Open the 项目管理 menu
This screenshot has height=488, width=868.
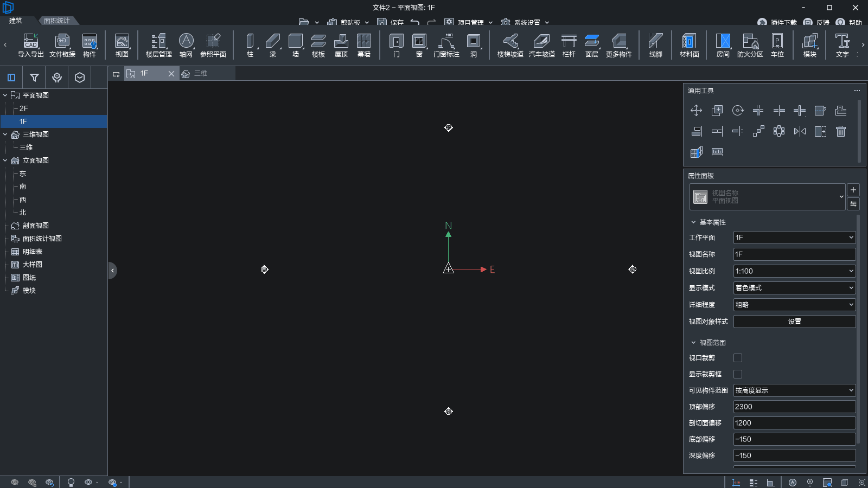pos(469,22)
